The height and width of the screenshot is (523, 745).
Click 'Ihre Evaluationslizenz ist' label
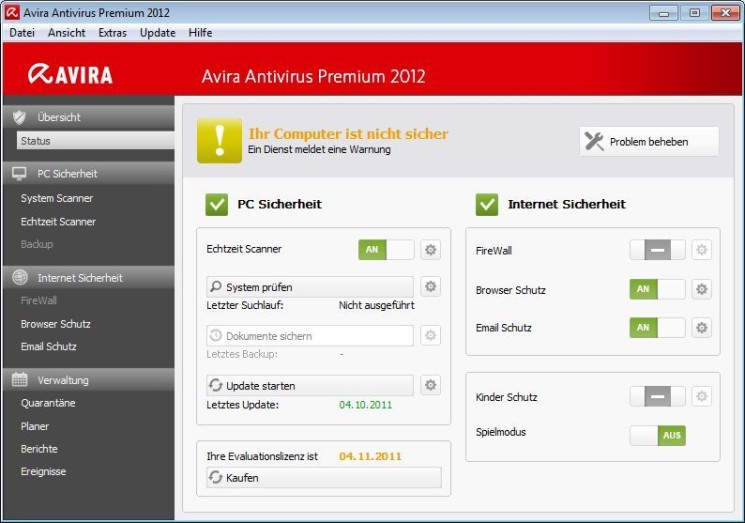pos(262,456)
